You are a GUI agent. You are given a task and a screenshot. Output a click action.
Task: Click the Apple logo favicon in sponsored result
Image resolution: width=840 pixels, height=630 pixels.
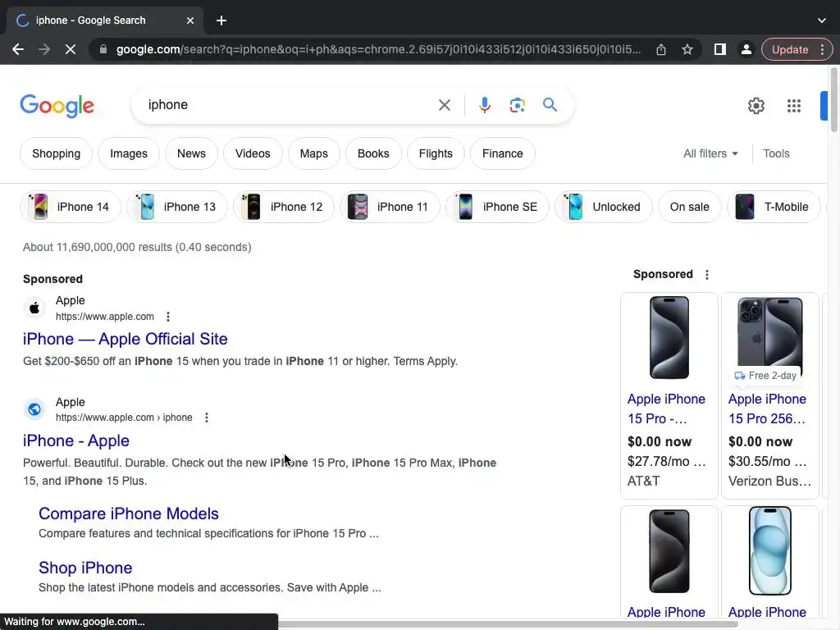pyautogui.click(x=34, y=308)
